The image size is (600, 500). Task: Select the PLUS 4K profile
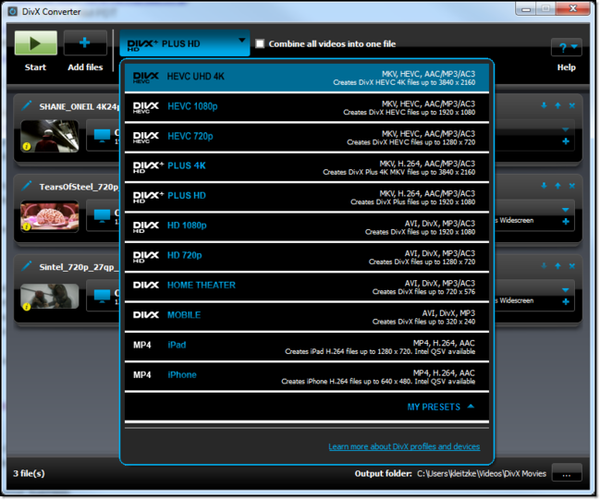(x=307, y=168)
